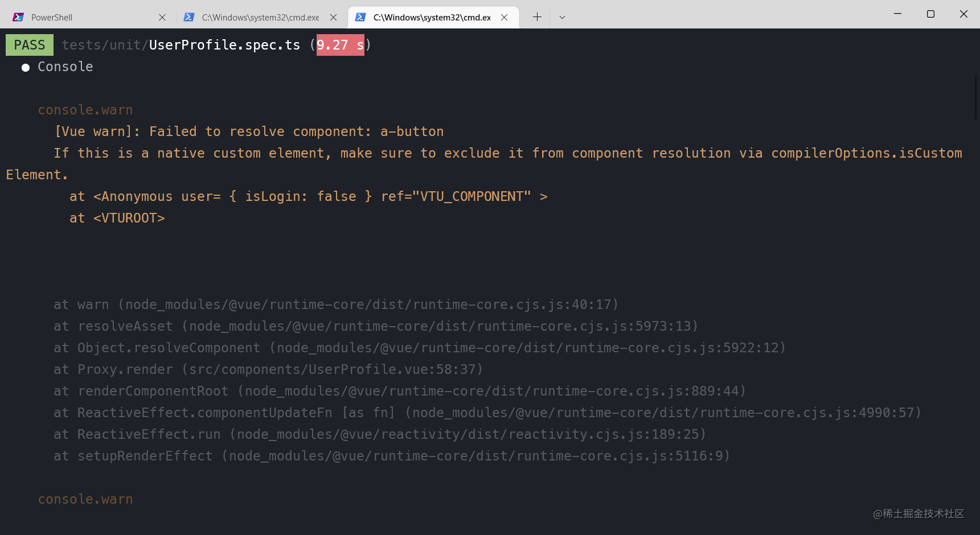Click the 'at resolveAsset' stack trace line
980x535 pixels.
(x=376, y=326)
